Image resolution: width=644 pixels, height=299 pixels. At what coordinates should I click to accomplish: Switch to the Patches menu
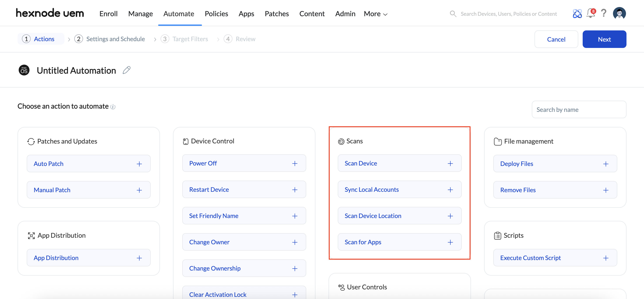click(x=276, y=14)
